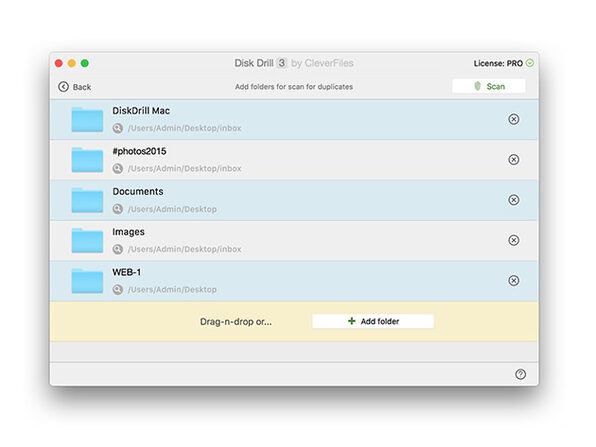Viewport: 596px width, 447px height.
Task: Click the #photos2015 folder name
Action: point(139,151)
